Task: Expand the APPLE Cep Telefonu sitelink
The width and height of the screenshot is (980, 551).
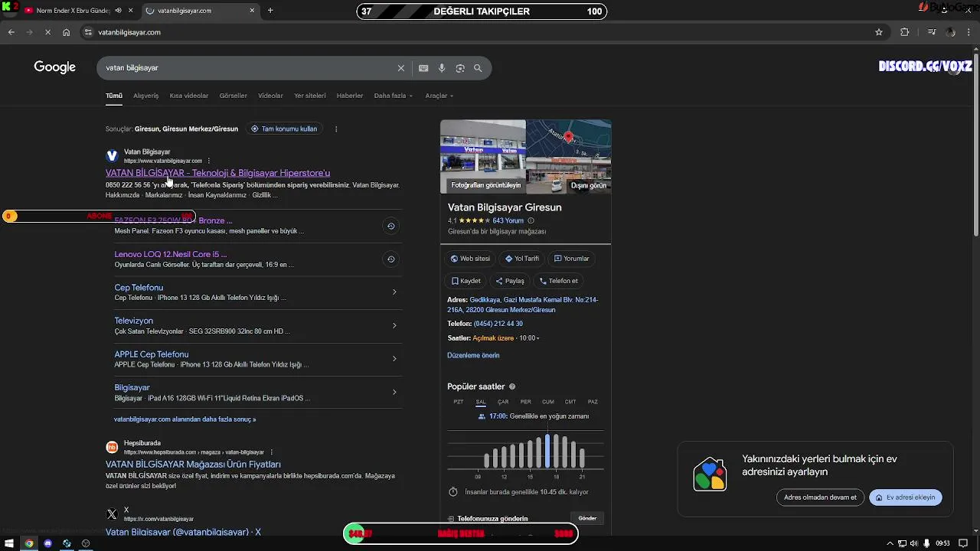Action: pos(394,359)
